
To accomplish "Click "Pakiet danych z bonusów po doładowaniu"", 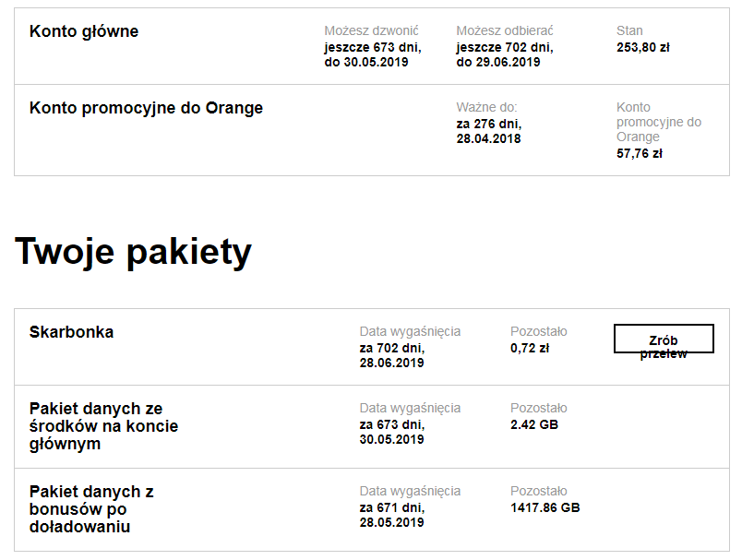I will [x=91, y=509].
